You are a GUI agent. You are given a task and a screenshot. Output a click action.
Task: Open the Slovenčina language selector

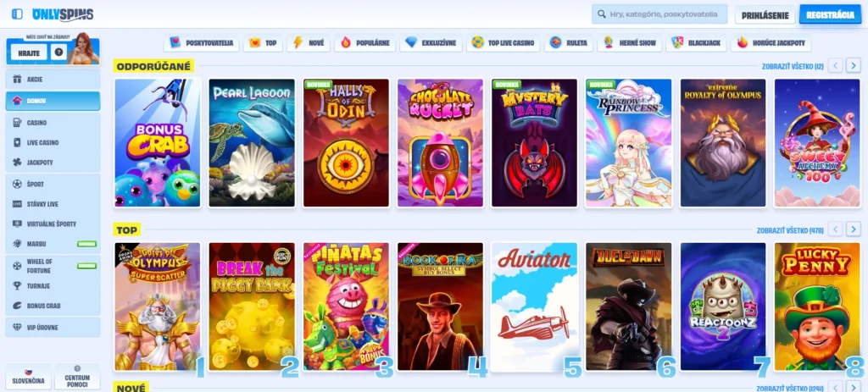click(x=28, y=377)
